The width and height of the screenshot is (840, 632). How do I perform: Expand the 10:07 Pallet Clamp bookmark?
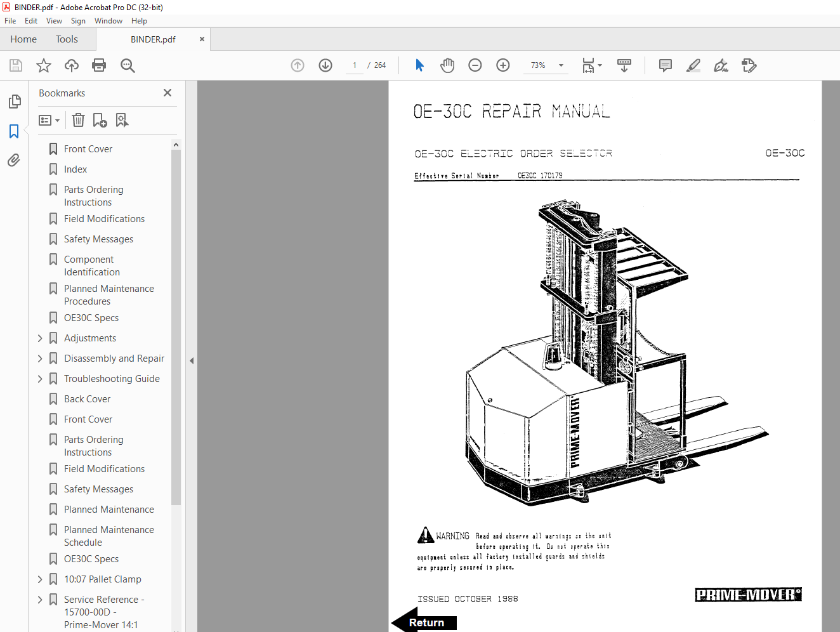coord(40,579)
